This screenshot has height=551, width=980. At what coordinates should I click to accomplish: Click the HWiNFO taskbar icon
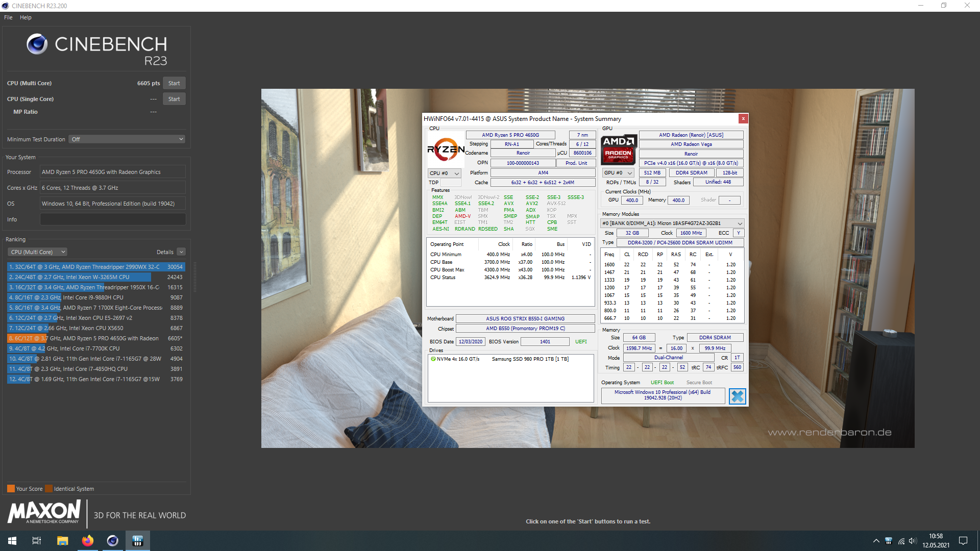pos(137,541)
